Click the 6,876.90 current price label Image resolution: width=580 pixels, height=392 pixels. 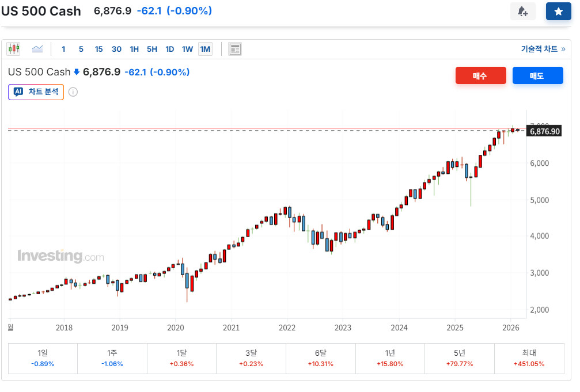click(x=544, y=131)
